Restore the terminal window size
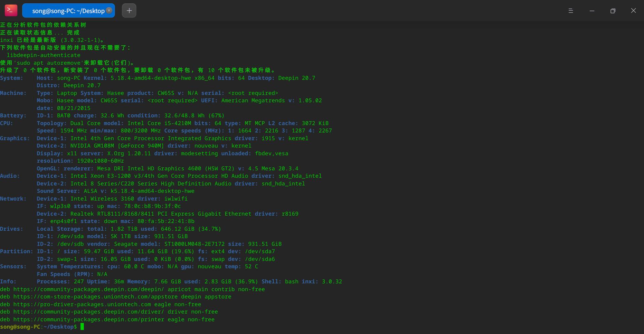Image resolution: width=644 pixels, height=334 pixels. (x=613, y=10)
